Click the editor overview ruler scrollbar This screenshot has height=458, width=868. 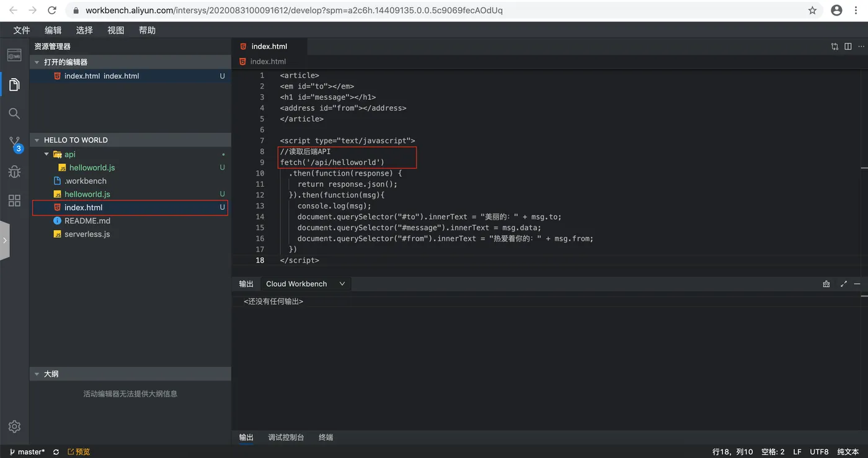coord(864,168)
